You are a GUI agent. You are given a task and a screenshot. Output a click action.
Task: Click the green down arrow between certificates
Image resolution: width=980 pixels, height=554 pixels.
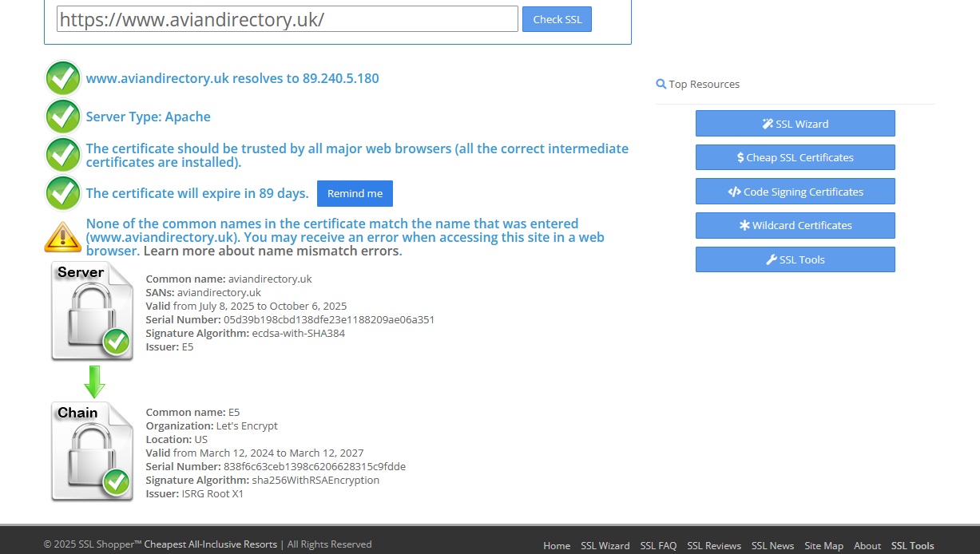94,382
